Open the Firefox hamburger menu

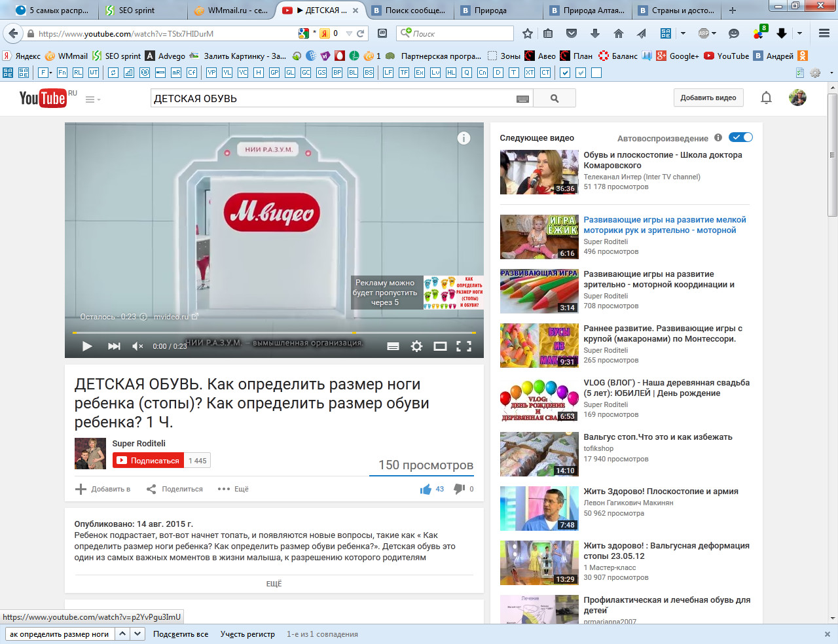[x=824, y=33]
